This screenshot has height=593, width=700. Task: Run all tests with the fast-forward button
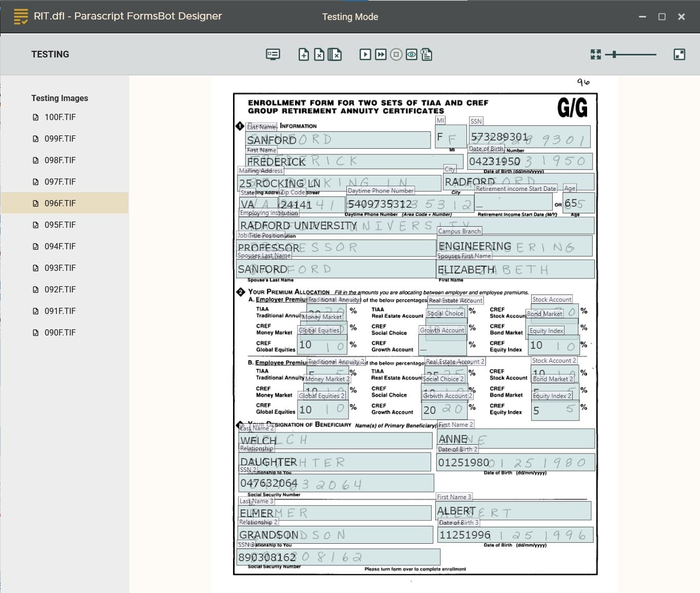(x=381, y=54)
